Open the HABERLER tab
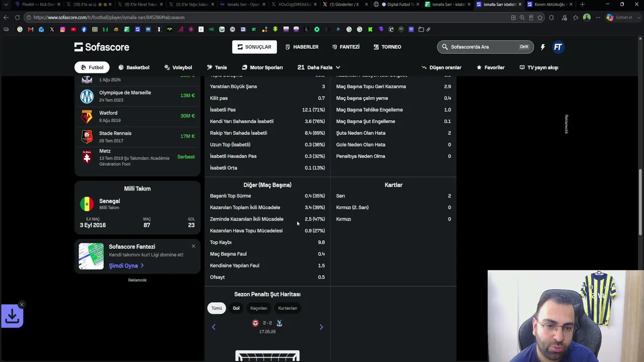644x362 pixels. pos(302,47)
